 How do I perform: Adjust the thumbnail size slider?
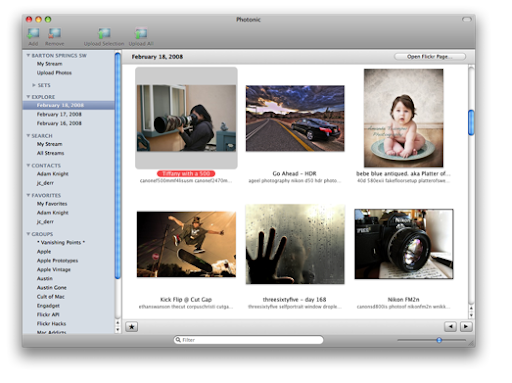click(439, 340)
